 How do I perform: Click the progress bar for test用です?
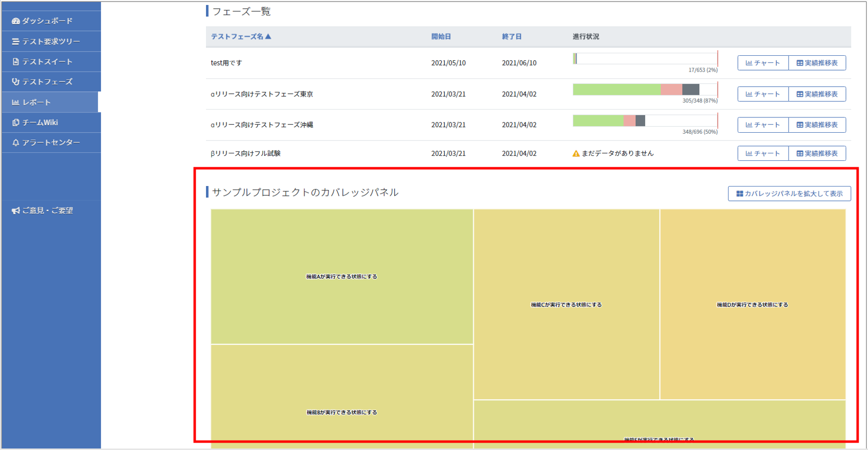click(645, 59)
